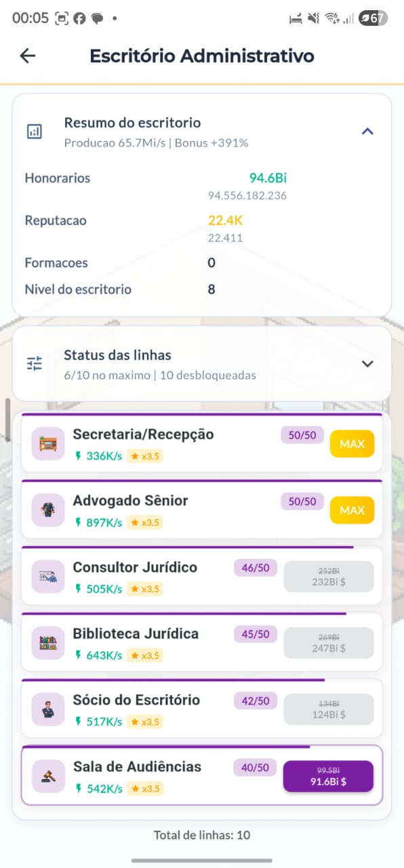Collapse the Resumo do escritorio section
The height and width of the screenshot is (868, 404).
click(x=367, y=132)
